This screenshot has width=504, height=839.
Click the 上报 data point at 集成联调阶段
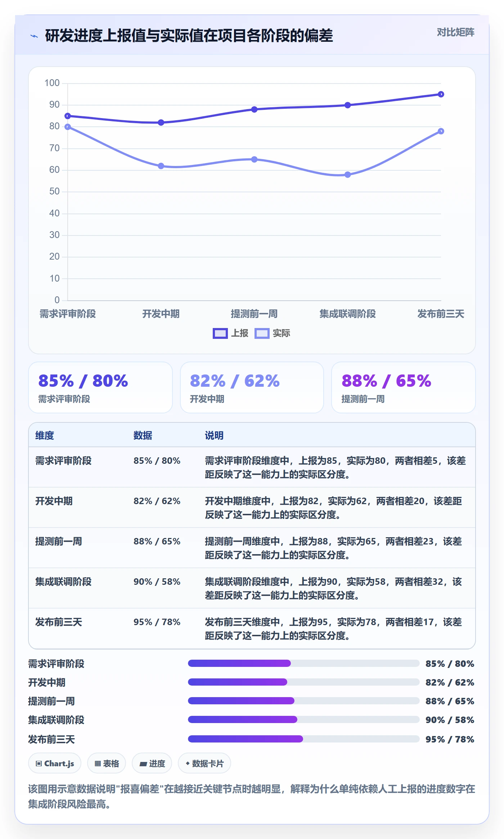tap(347, 105)
